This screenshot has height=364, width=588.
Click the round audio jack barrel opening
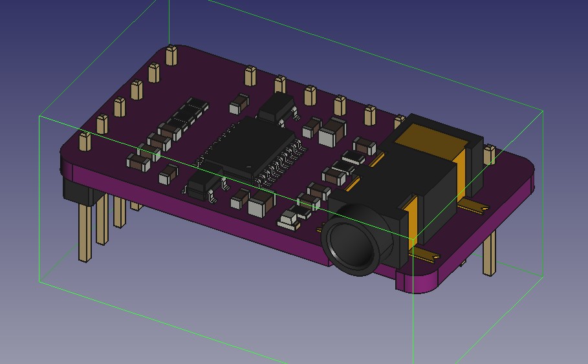click(x=353, y=246)
